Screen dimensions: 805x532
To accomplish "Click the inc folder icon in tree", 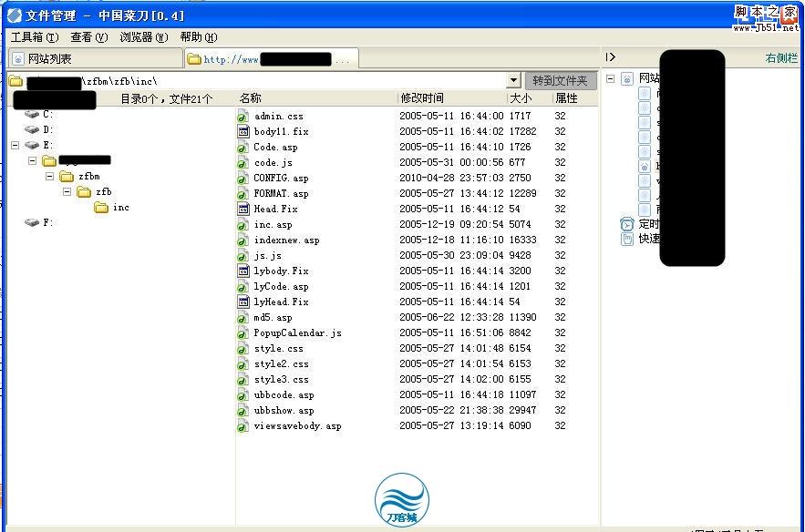I will (101, 208).
